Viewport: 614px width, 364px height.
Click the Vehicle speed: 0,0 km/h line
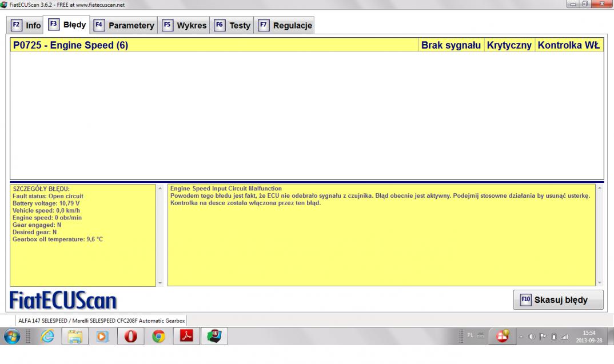click(46, 211)
